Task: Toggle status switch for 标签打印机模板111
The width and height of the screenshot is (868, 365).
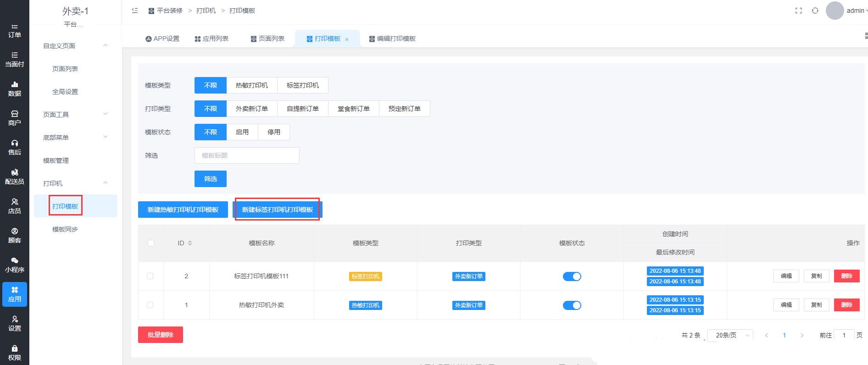Action: 572,277
